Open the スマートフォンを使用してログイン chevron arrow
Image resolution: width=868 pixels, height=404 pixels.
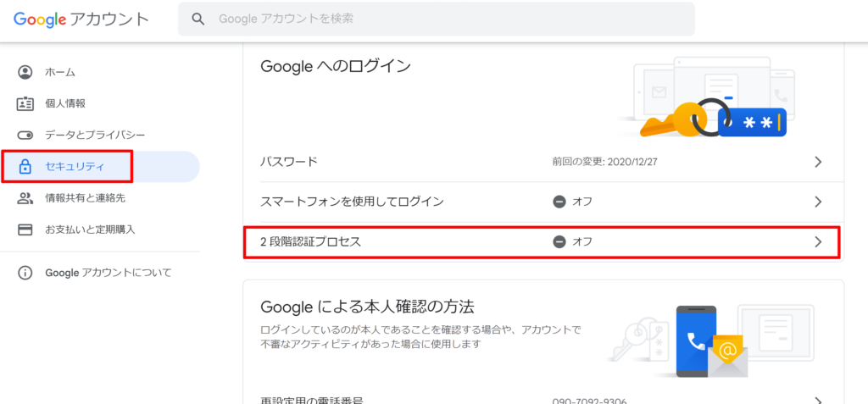pyautogui.click(x=817, y=202)
